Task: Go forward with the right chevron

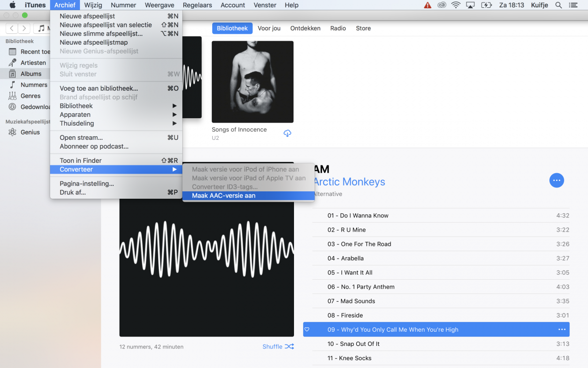Action: [24, 28]
